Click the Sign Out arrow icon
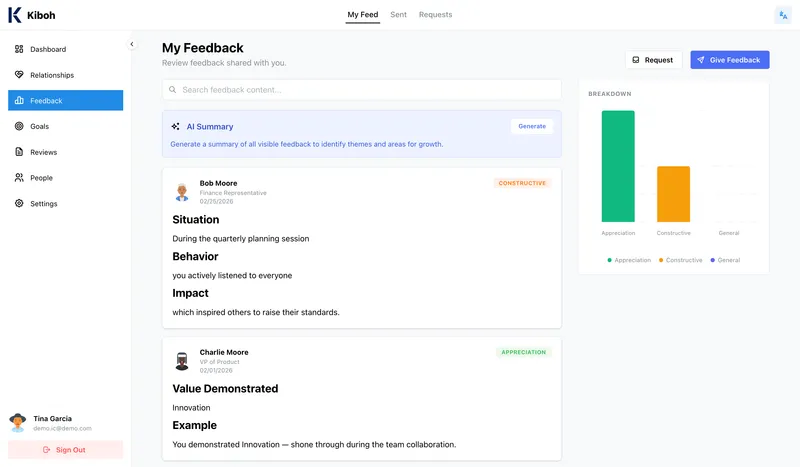 tap(46, 450)
